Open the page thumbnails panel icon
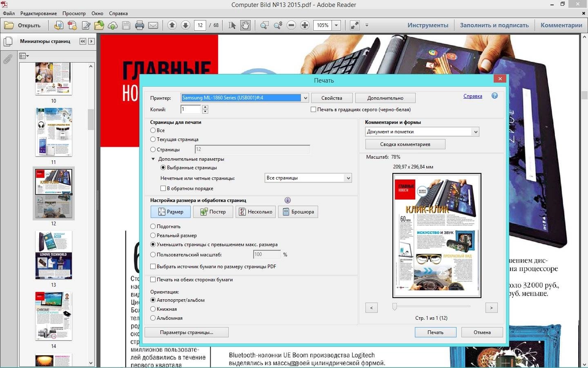This screenshot has width=588, height=368. 8,42
